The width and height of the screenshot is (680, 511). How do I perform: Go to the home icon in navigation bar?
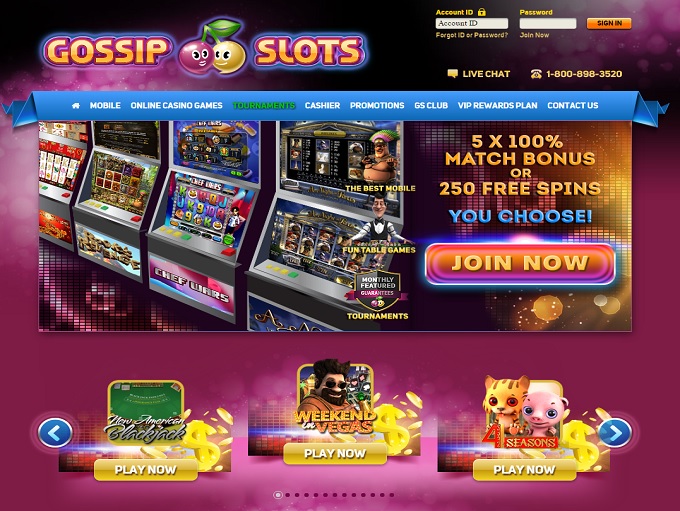76,105
